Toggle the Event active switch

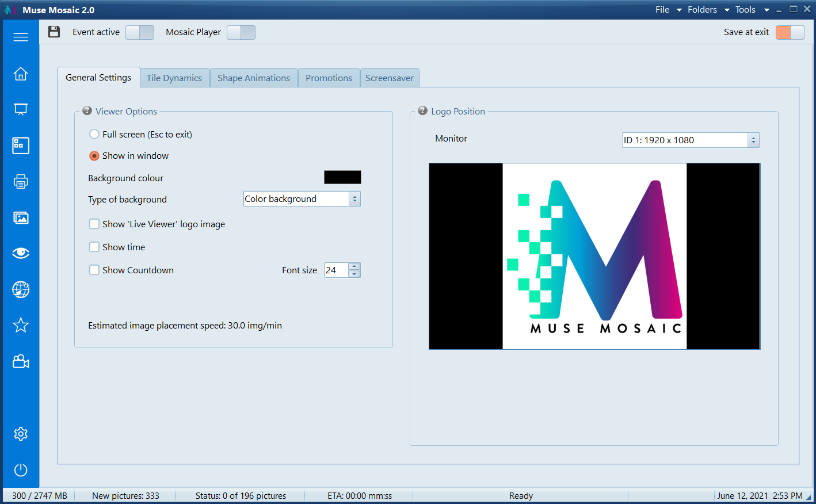tap(139, 32)
